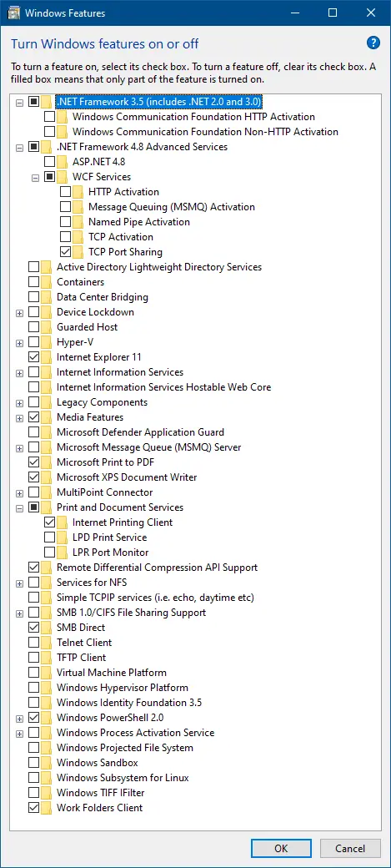This screenshot has width=391, height=868.
Task: Select Microsoft XPS Document Writer text
Action: tap(127, 477)
